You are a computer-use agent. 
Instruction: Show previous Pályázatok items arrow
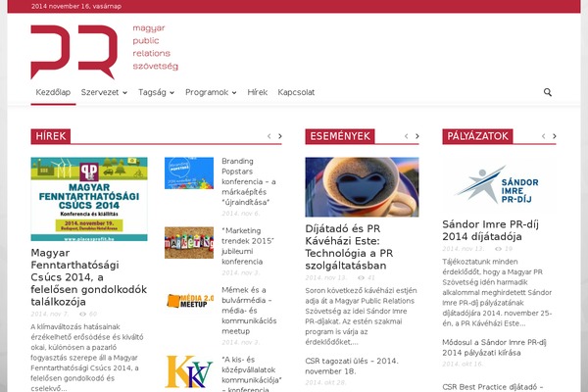tap(543, 136)
